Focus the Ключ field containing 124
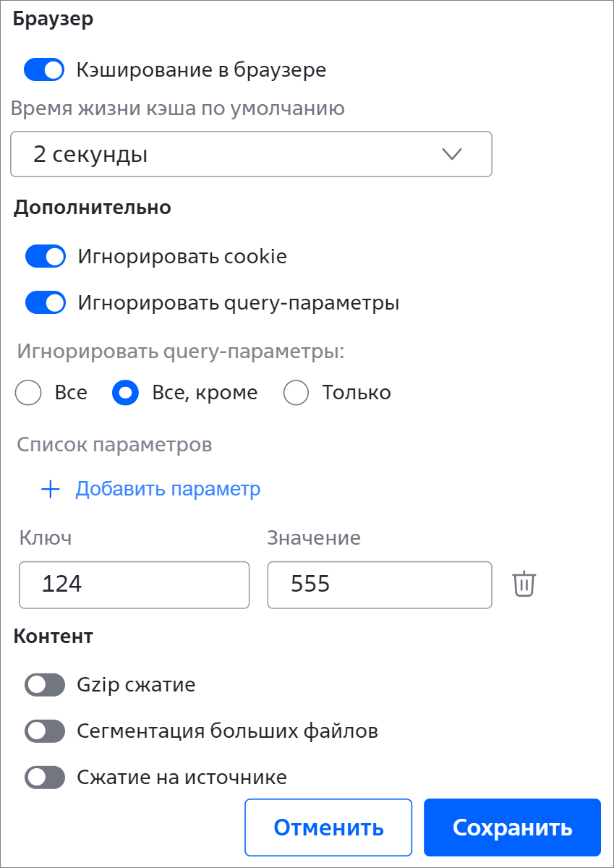Image resolution: width=614 pixels, height=868 pixels. (135, 584)
